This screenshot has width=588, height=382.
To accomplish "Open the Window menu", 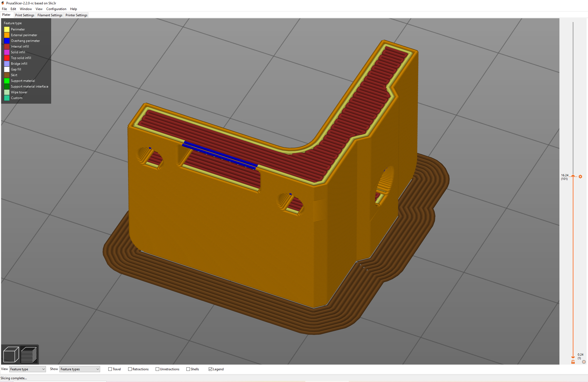I will (26, 9).
